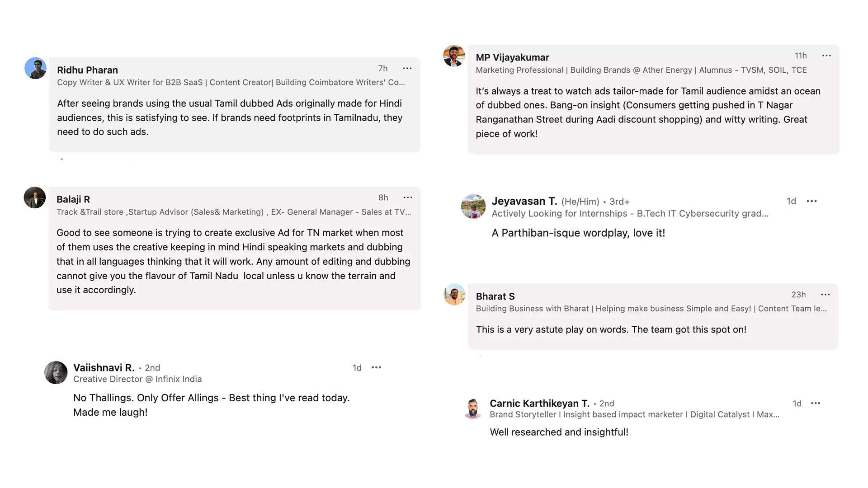Click Jeyavasan T.'s profile avatar
This screenshot has width=868, height=488.
point(473,206)
